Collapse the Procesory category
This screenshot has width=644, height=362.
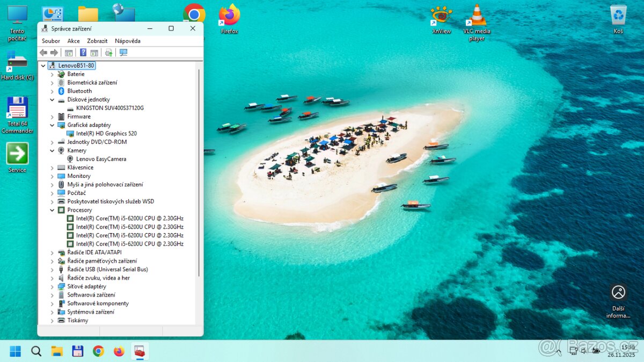click(52, 209)
